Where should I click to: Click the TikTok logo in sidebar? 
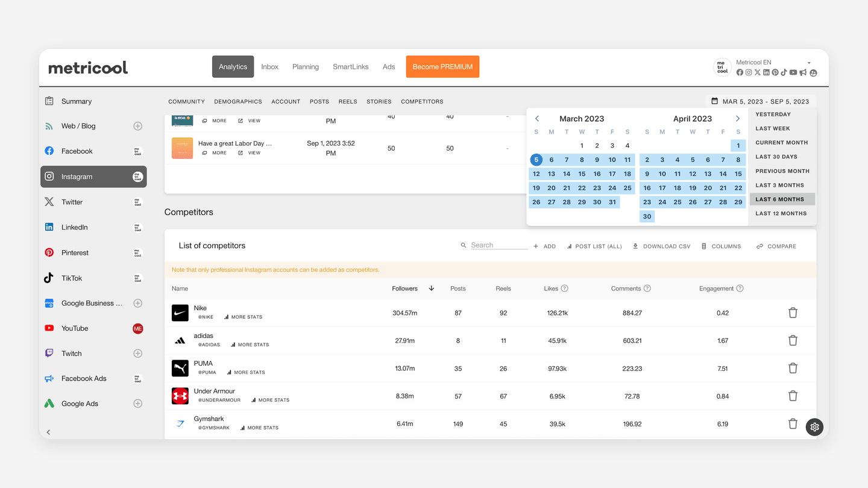tap(49, 278)
